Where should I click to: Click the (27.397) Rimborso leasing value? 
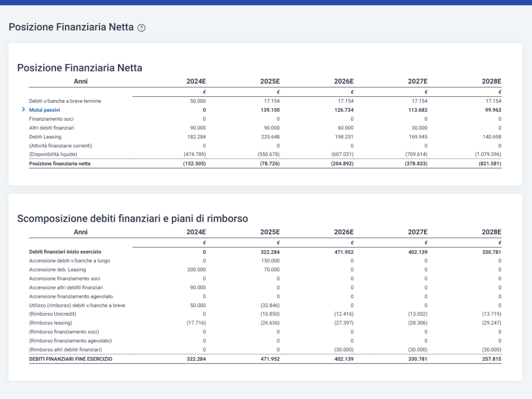tap(344, 323)
